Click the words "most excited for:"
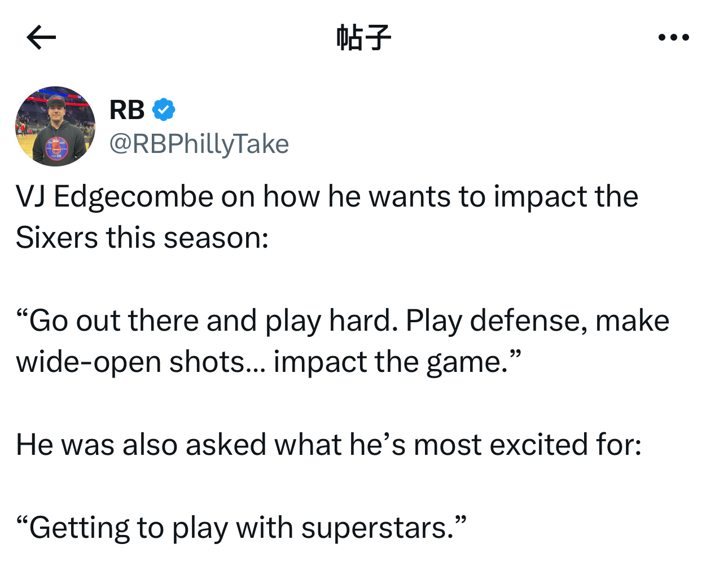 pos(528,445)
